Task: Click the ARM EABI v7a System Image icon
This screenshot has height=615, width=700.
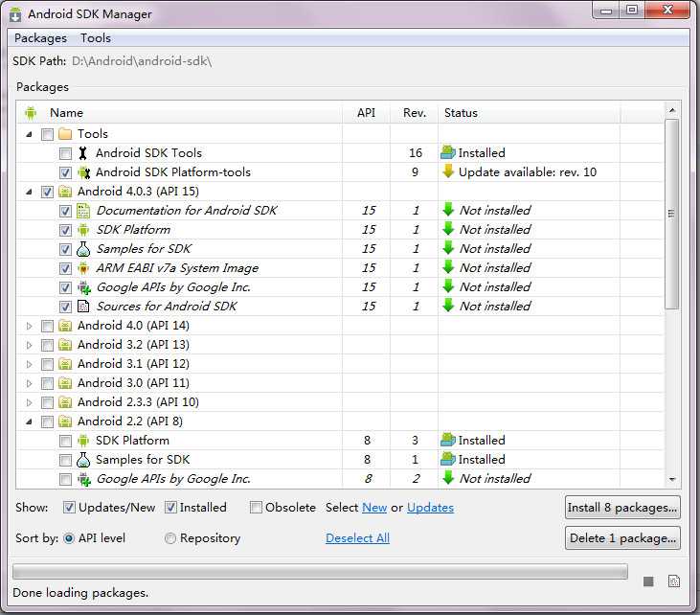Action: (x=83, y=268)
